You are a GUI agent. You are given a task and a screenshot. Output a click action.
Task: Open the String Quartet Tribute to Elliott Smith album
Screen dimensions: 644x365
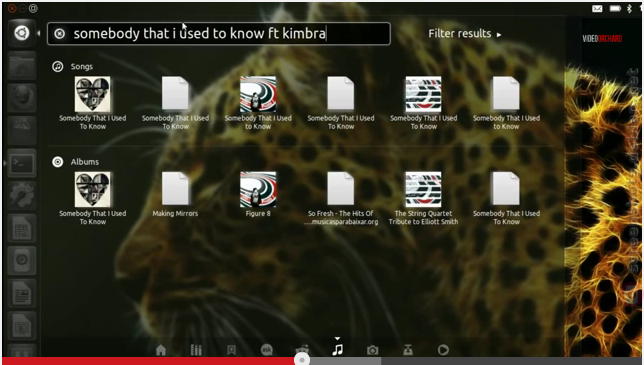click(x=423, y=198)
